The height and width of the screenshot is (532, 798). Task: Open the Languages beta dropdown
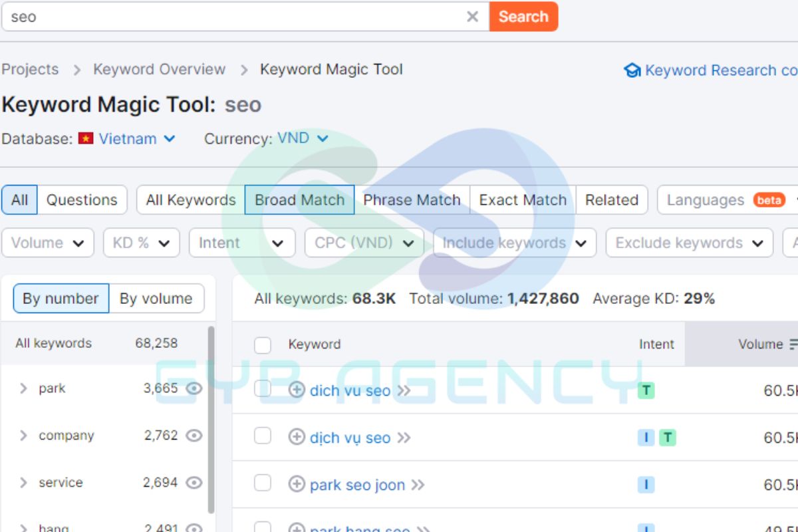(728, 199)
